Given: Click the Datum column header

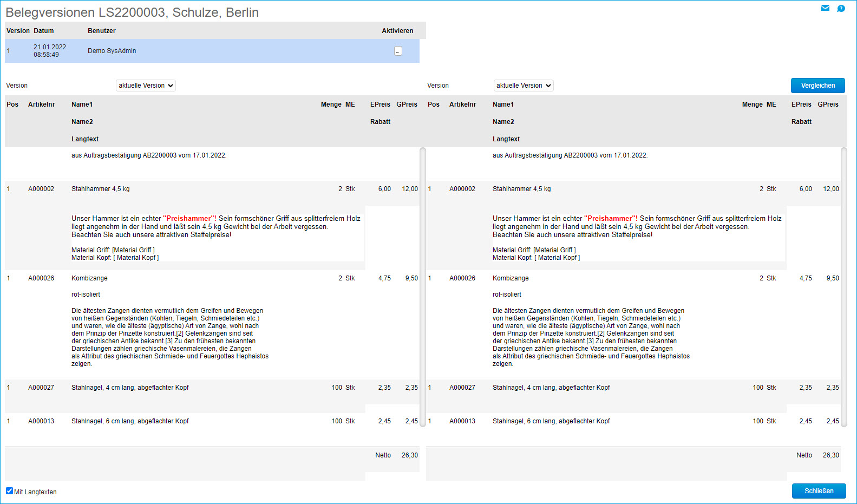Looking at the screenshot, I should (43, 31).
